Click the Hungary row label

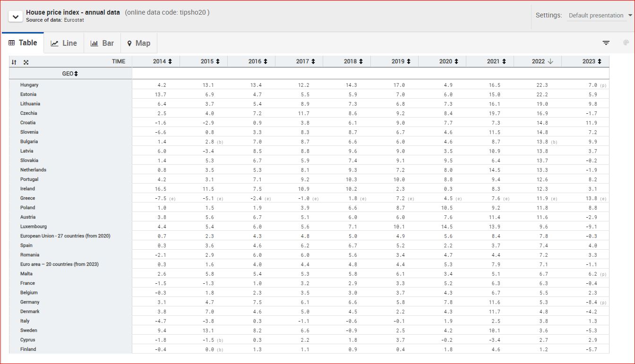pyautogui.click(x=29, y=85)
